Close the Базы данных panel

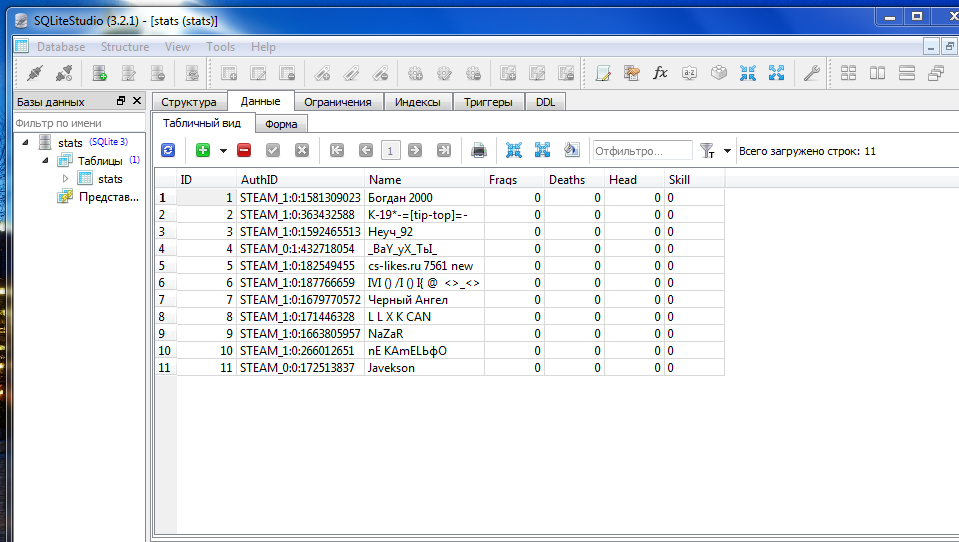pos(136,101)
